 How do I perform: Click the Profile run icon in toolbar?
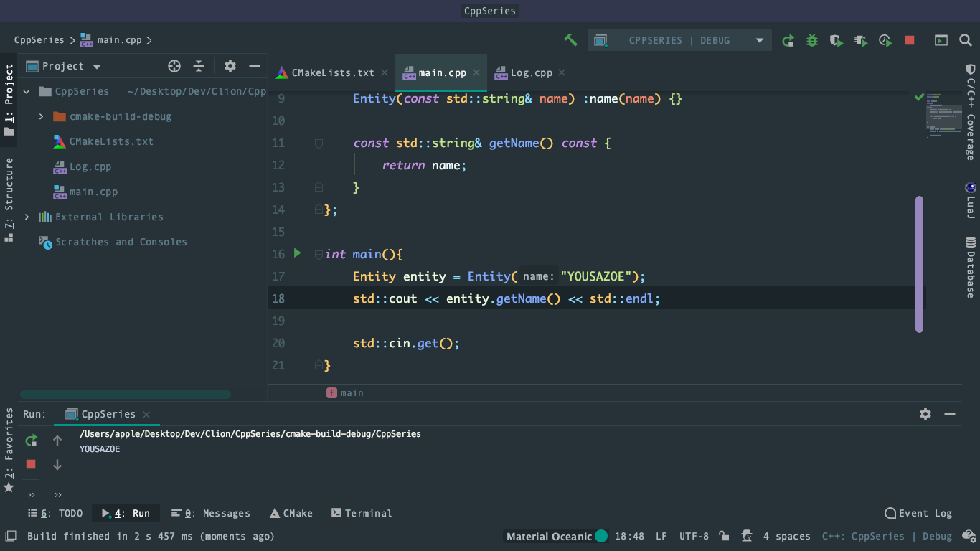point(861,41)
